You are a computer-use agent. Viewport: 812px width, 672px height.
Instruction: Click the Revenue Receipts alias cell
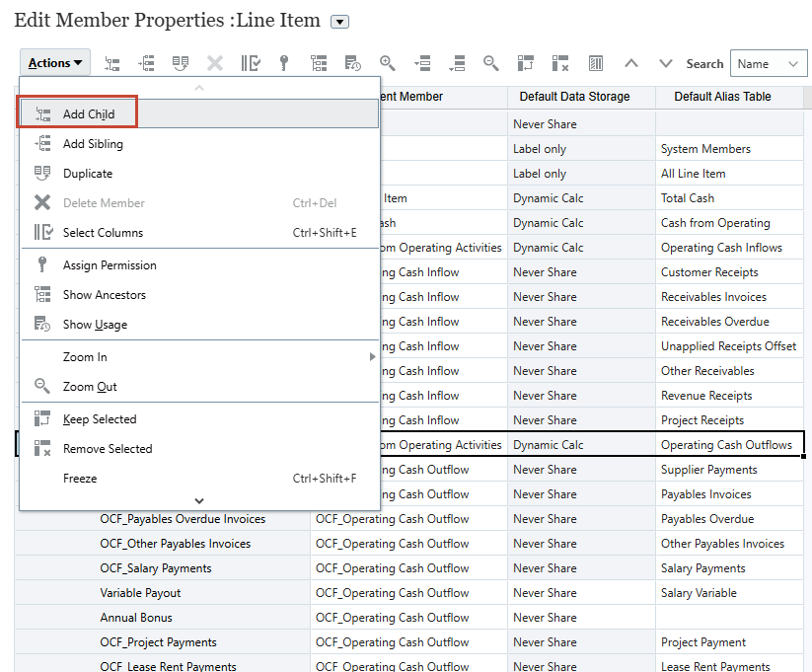tap(729, 396)
